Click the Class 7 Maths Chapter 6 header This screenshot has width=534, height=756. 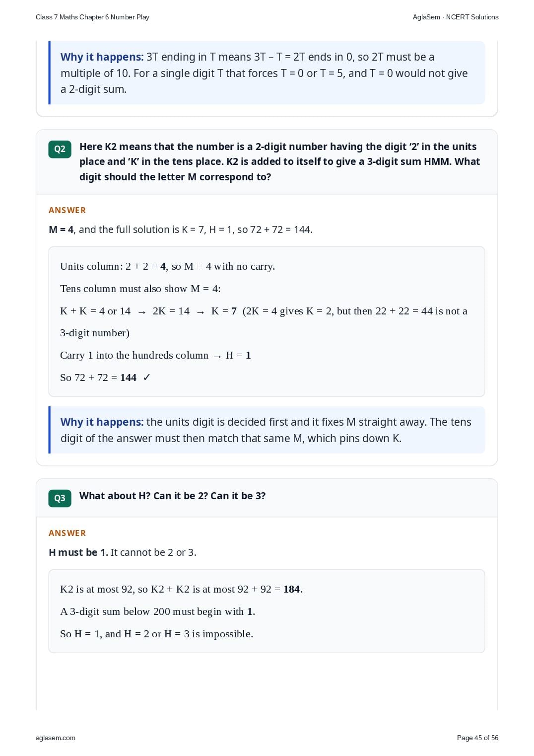(x=92, y=17)
